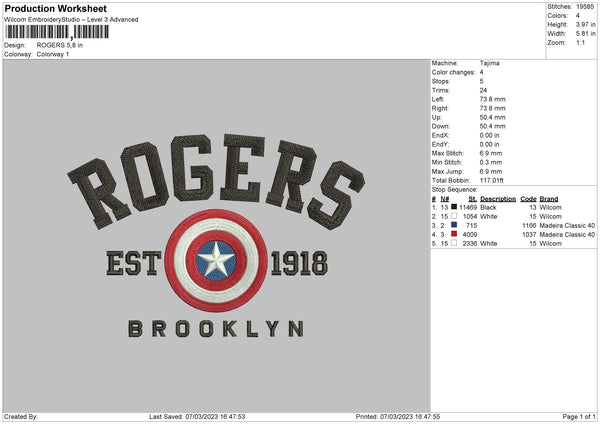
Task: Click the Height value "3.97 in"
Action: click(x=585, y=24)
